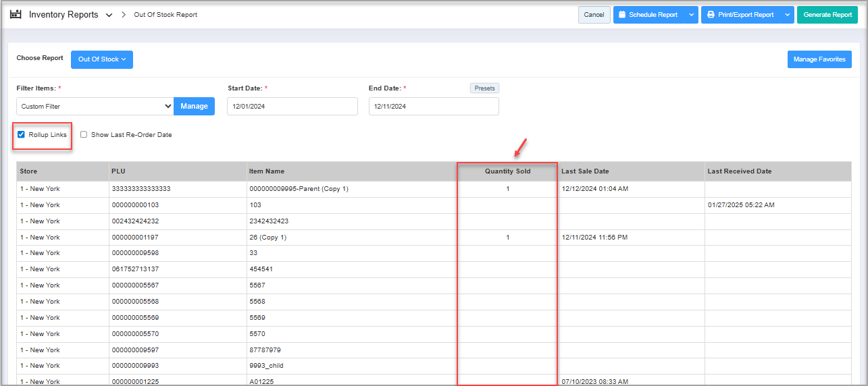This screenshot has height=386, width=868.
Task: Sort by Quantity Sold column header
Action: [507, 171]
